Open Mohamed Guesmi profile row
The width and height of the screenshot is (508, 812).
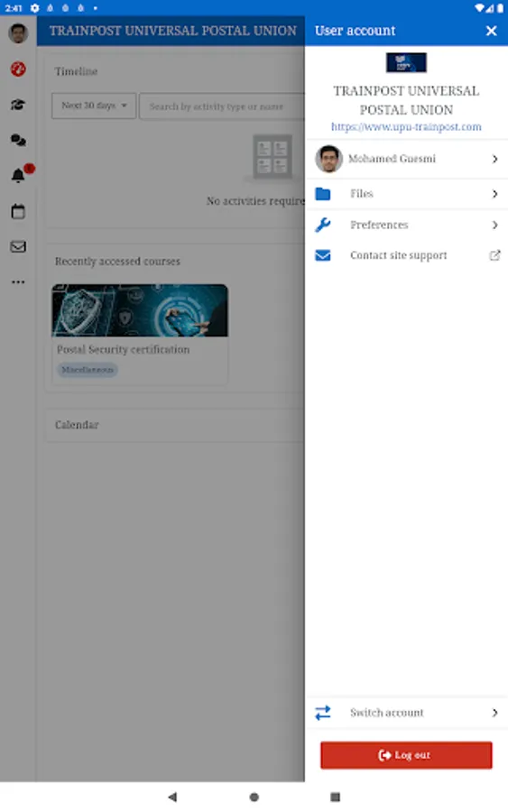point(407,159)
